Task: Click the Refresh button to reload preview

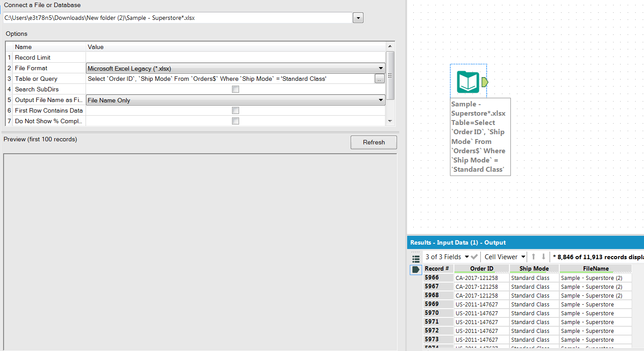Action: pyautogui.click(x=373, y=142)
